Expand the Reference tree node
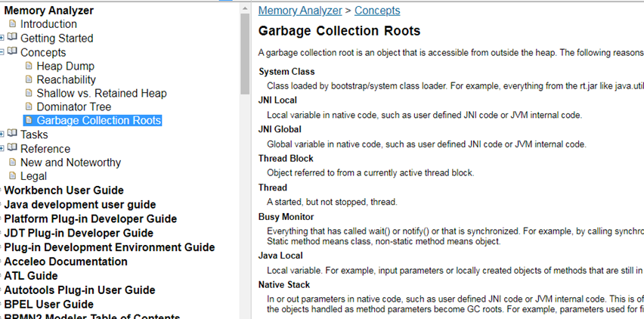The width and height of the screenshot is (644, 319). coord(2,149)
